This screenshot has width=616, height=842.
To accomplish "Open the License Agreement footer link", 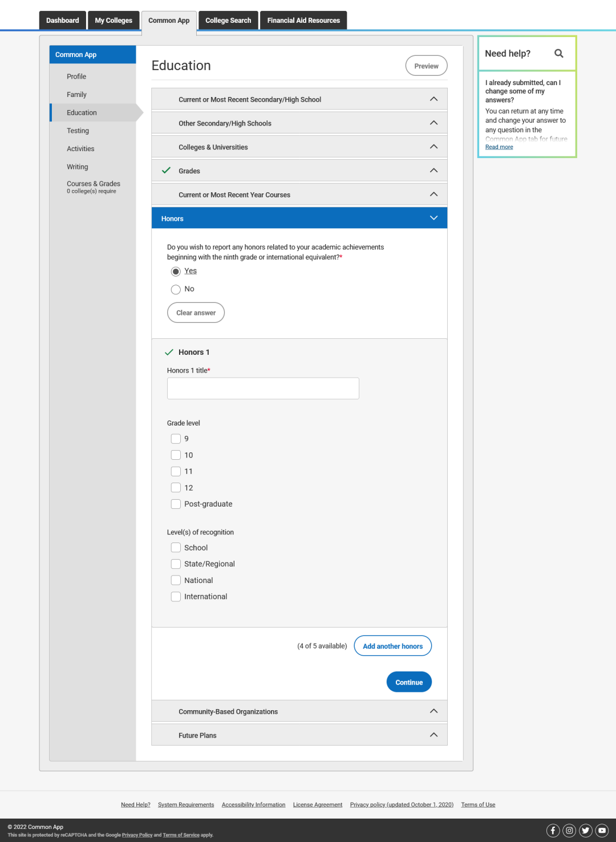I will coord(318,805).
